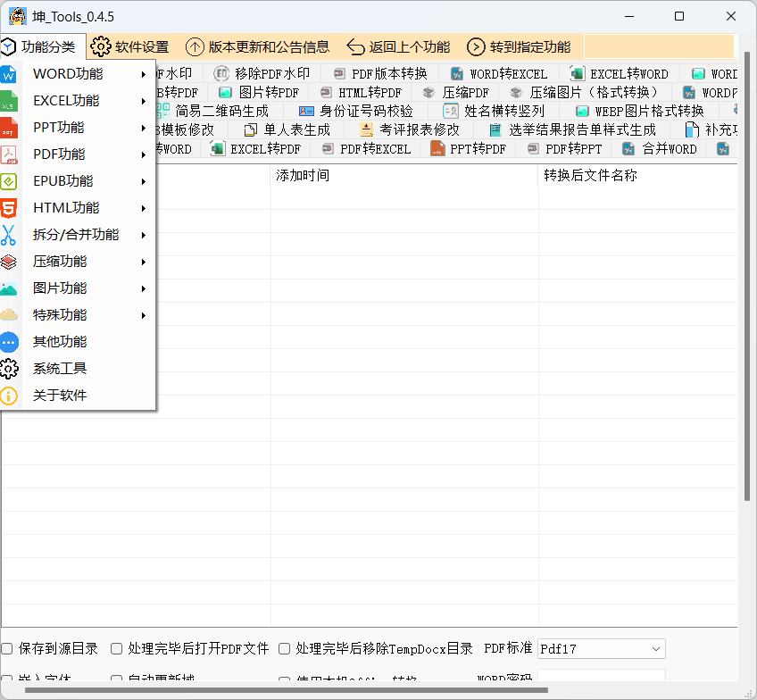
Task: Expand the 压缩功能 category
Action: [62, 261]
